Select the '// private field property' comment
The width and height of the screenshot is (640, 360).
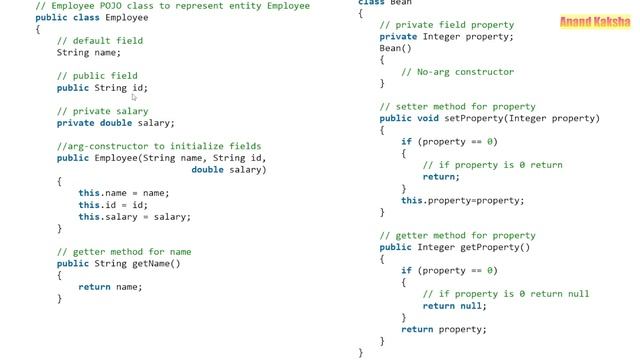pyautogui.click(x=447, y=25)
